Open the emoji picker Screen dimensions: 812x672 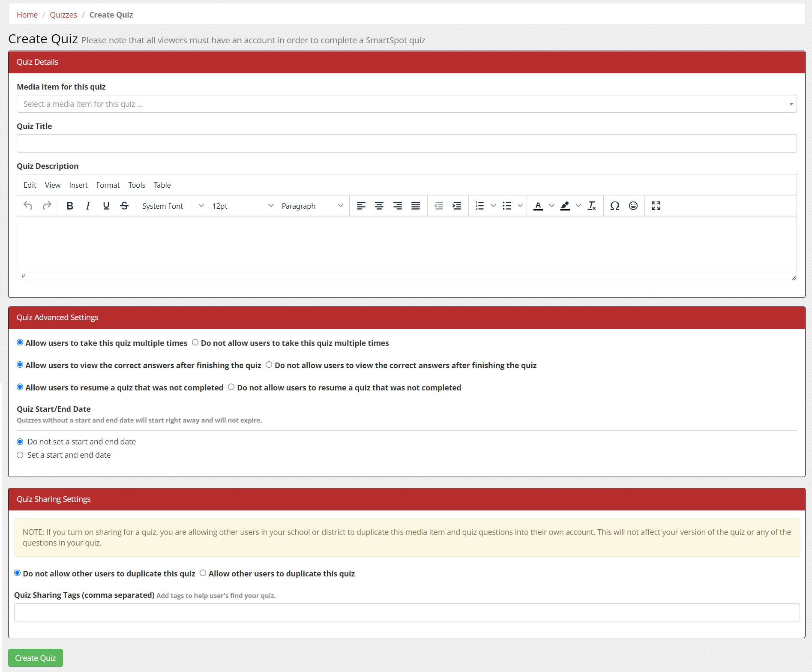pos(633,206)
